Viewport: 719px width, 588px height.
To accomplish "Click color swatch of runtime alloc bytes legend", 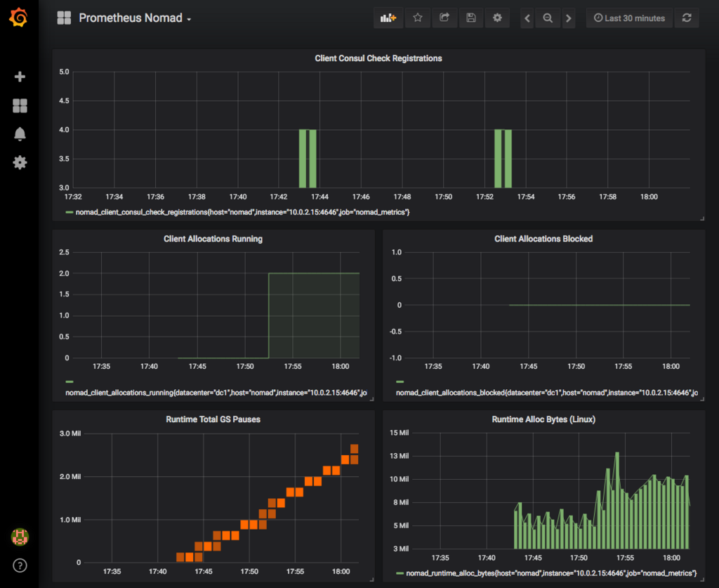I will pyautogui.click(x=400, y=573).
